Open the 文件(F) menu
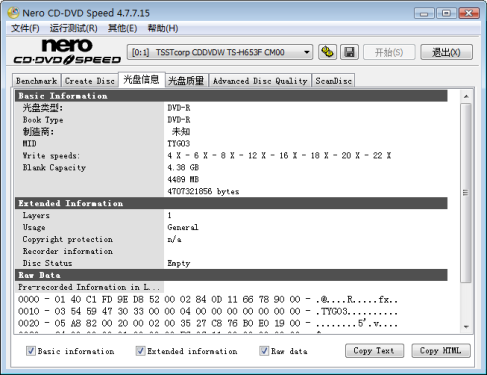 [x=25, y=28]
